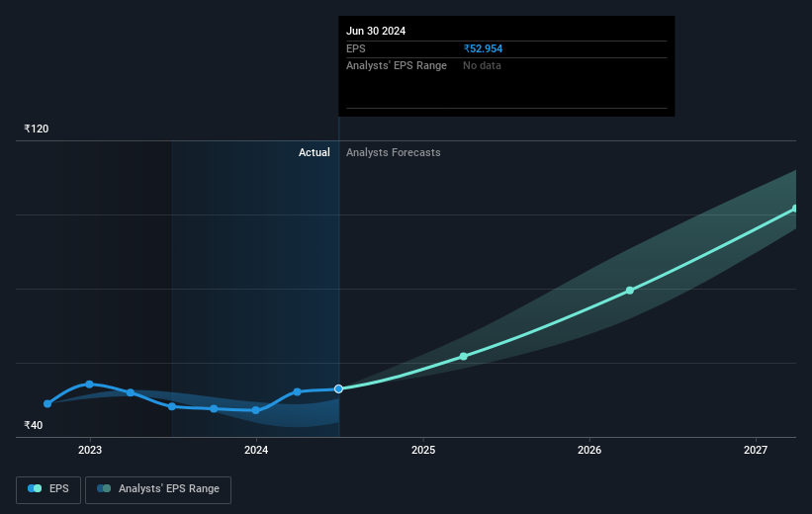
Task: Click the 'Analysts Forecasts' label
Action: [x=393, y=152]
